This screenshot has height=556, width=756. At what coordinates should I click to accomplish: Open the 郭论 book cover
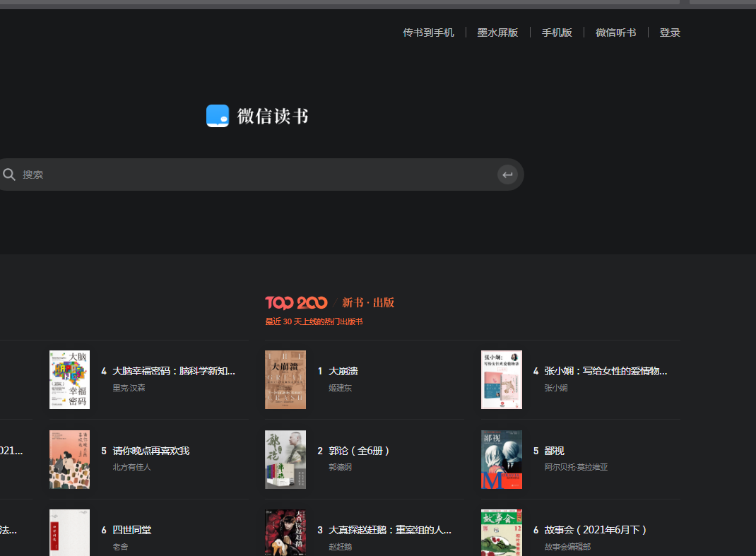[285, 459]
